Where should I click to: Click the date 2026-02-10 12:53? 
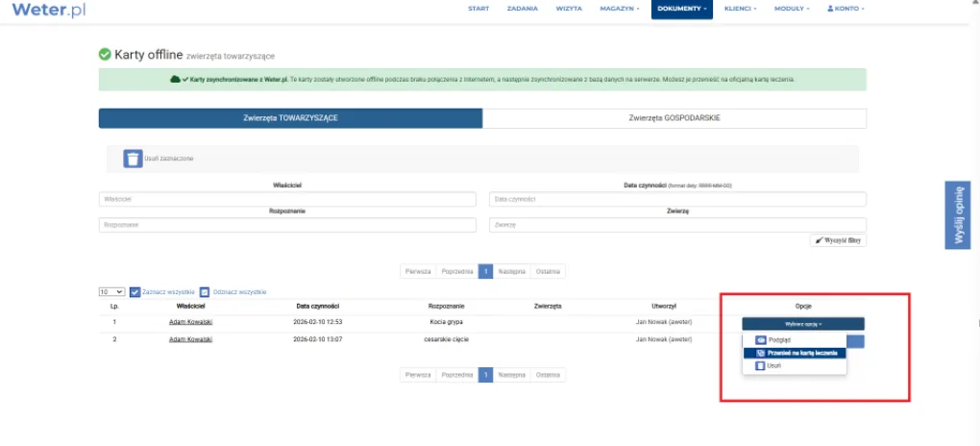click(x=317, y=322)
